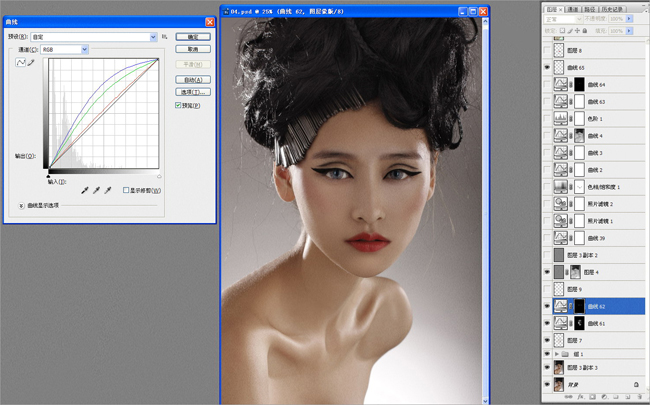Image resolution: width=650 pixels, height=405 pixels.
Task: Show the 图层 8 layer
Action: point(547,50)
